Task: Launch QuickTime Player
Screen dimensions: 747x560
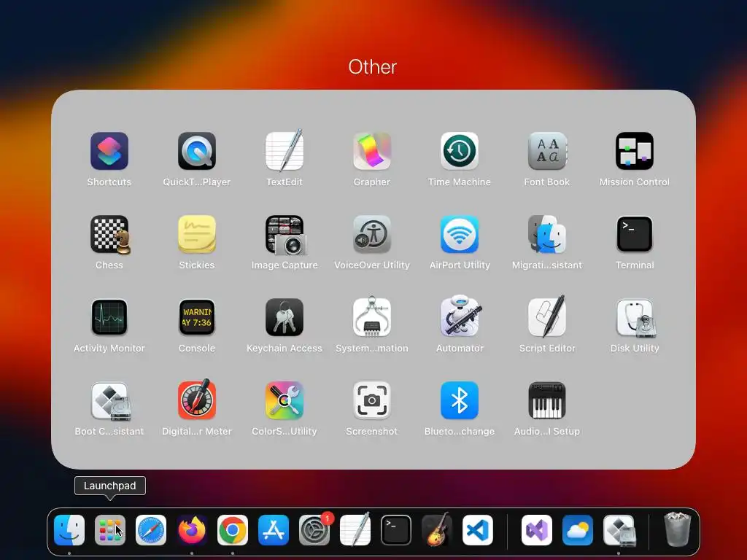Action: coord(197,151)
